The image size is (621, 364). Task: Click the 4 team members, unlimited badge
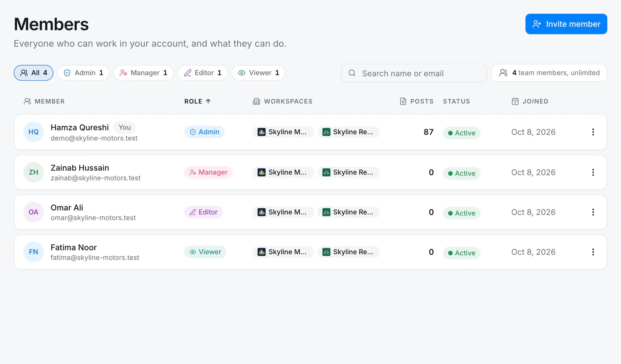coord(549,73)
